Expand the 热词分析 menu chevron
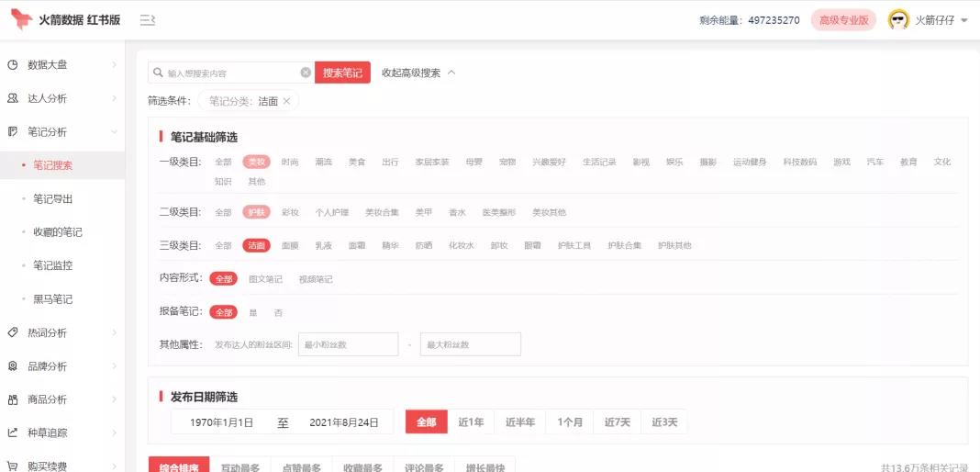 point(114,332)
